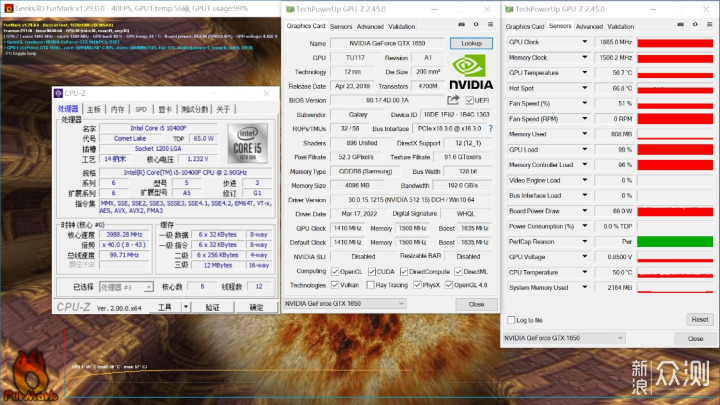
Task: Open the CPU Temperature sensor dropdown
Action: 585,272
